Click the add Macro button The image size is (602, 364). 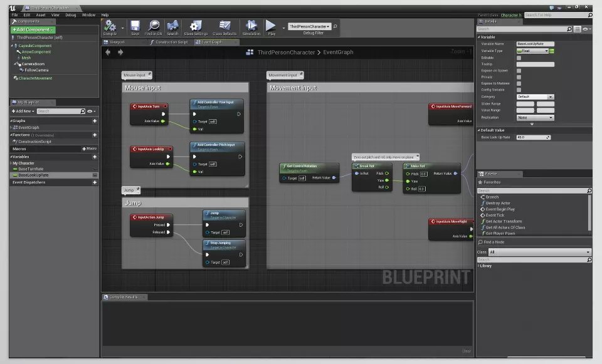[x=90, y=149]
